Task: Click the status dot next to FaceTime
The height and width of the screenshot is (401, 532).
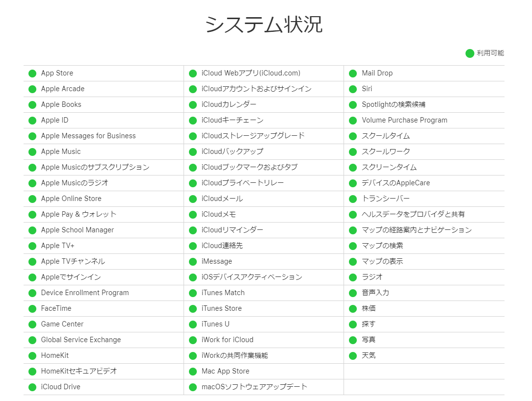Action: click(32, 309)
